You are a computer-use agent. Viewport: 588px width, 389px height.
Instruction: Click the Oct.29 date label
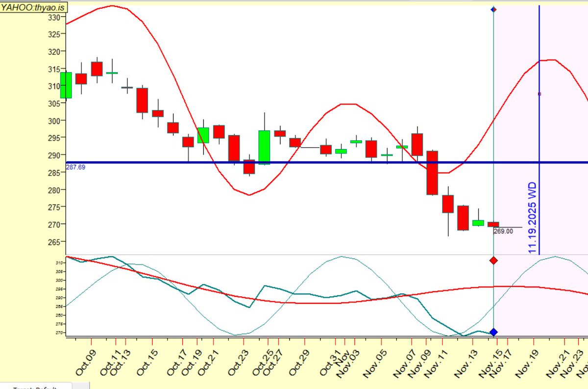coord(299,362)
